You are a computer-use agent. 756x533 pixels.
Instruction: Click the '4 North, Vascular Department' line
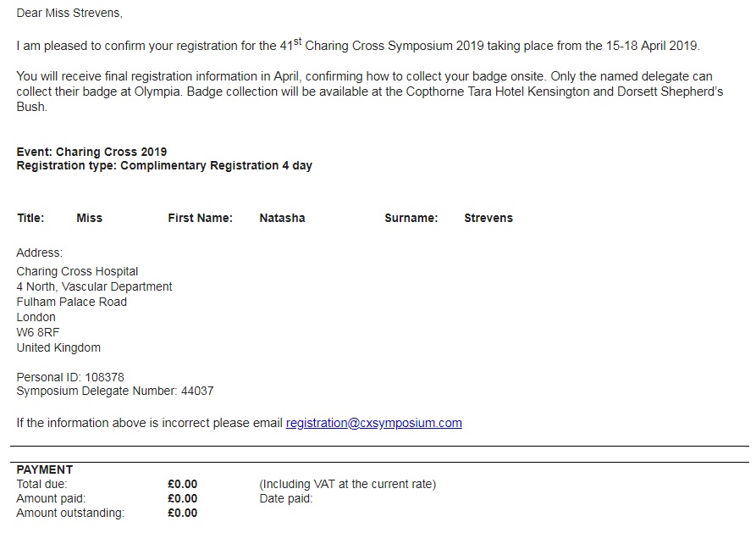coord(94,286)
